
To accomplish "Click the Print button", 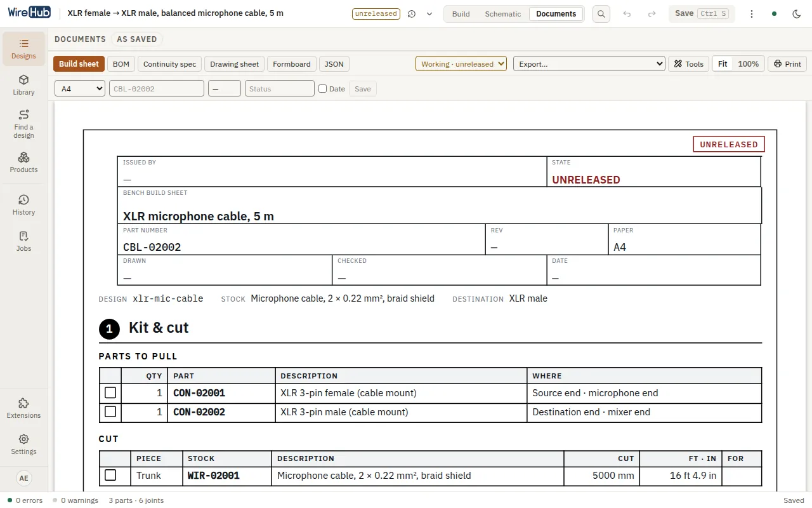I will [787, 63].
